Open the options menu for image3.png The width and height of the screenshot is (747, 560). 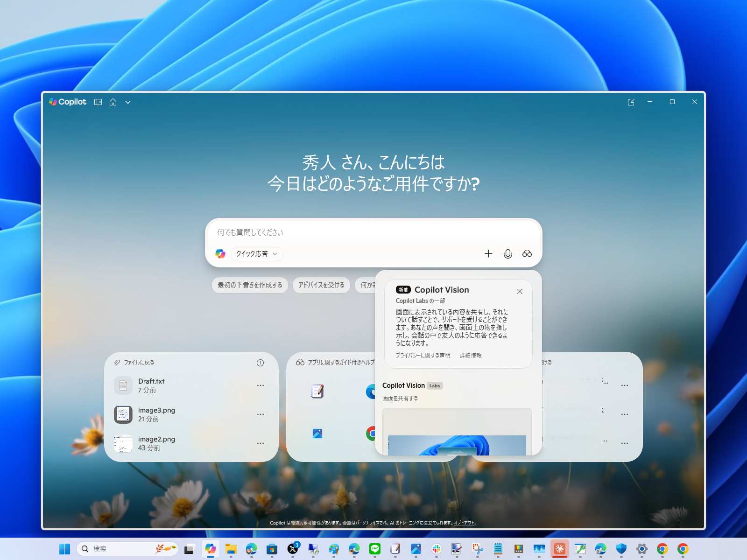(x=261, y=414)
